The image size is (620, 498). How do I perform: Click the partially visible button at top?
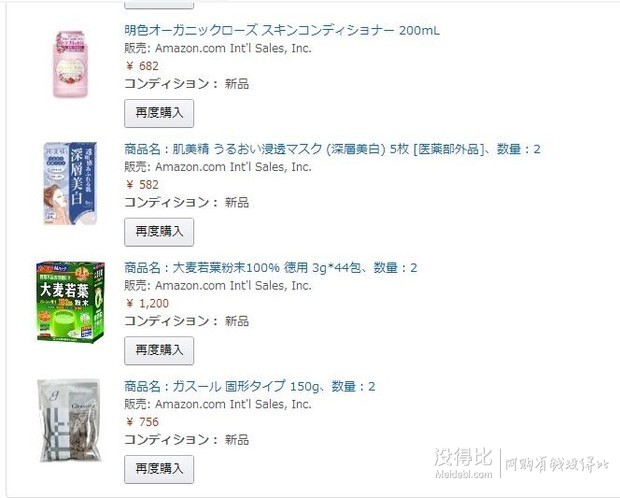pyautogui.click(x=159, y=4)
